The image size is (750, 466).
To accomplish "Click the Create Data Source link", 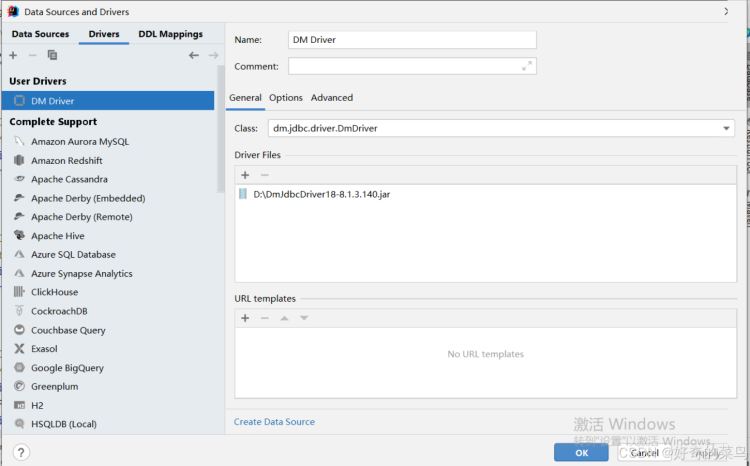I will 274,422.
